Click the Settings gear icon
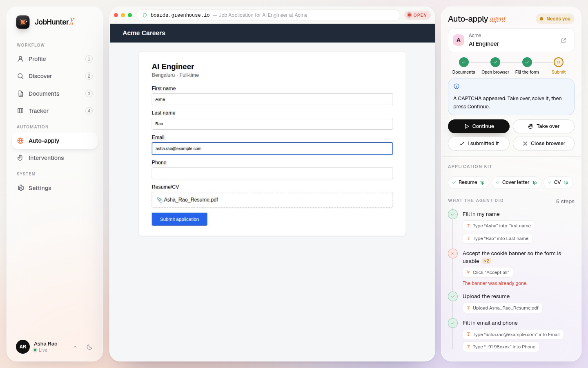The image size is (588, 368). [x=20, y=188]
